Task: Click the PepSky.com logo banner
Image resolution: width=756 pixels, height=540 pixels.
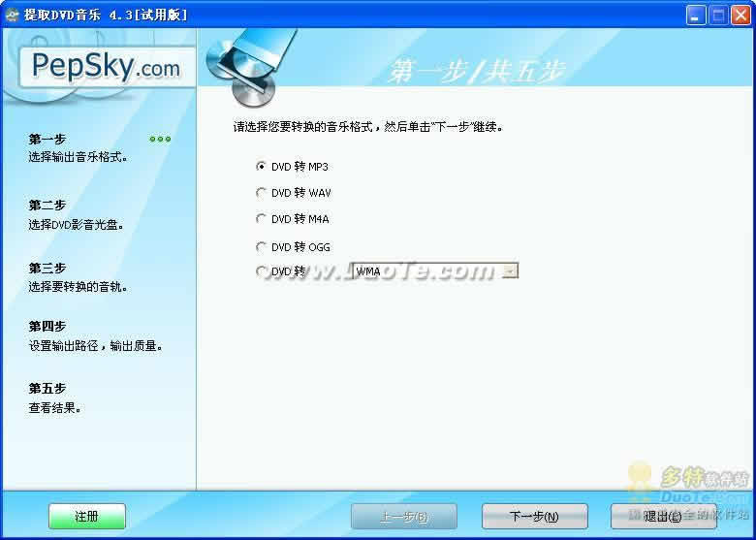Action: pos(107,66)
